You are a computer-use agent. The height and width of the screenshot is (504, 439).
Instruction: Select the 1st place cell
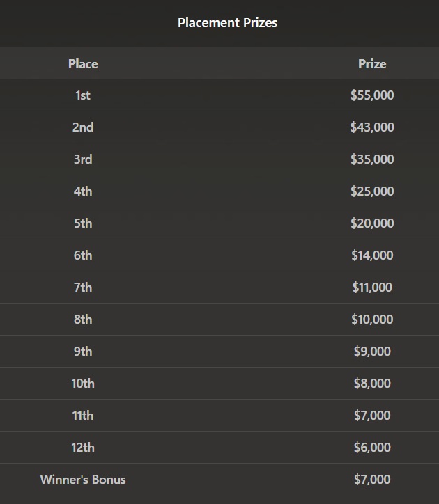tap(83, 95)
